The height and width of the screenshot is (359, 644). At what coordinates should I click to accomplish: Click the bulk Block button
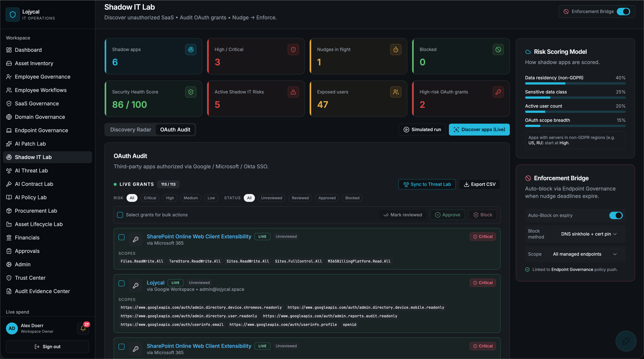tap(482, 215)
